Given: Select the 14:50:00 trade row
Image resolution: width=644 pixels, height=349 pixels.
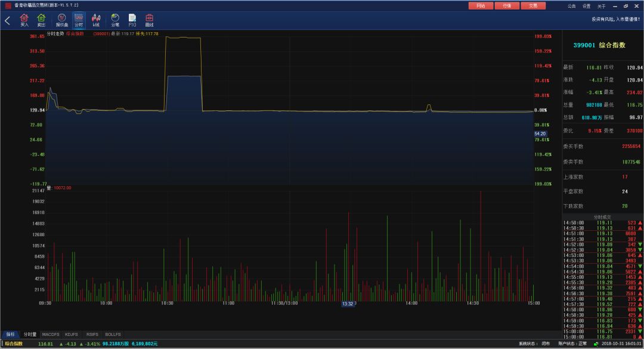Looking at the screenshot, I should [602, 223].
